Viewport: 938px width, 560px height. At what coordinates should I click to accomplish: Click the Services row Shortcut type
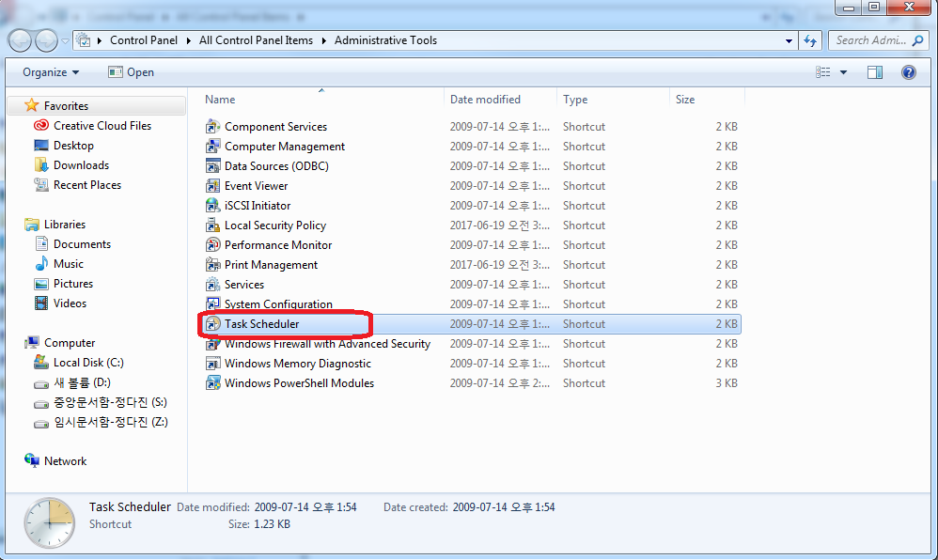pos(584,285)
